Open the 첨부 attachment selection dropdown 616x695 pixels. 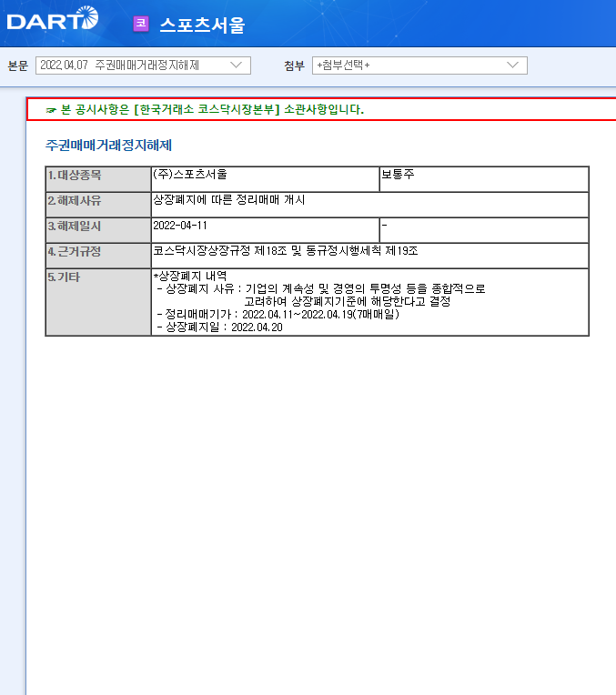click(419, 65)
